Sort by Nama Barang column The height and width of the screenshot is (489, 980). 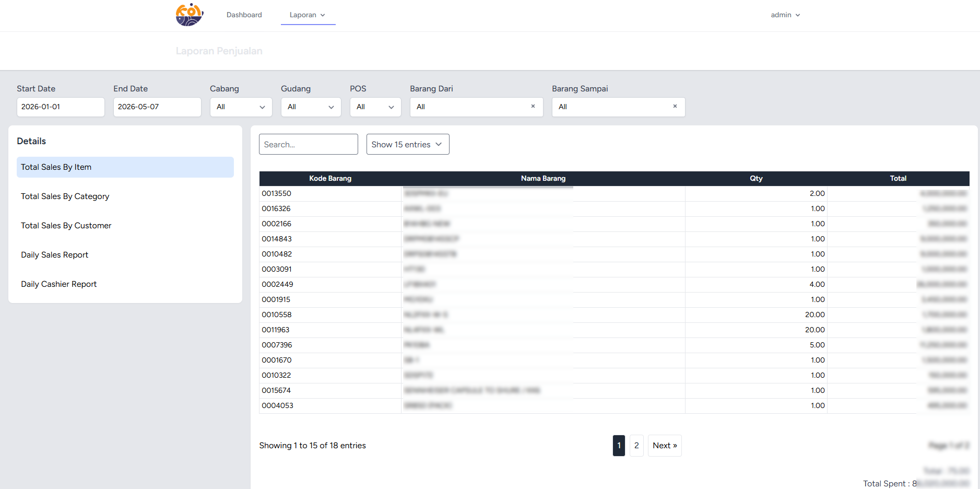tap(543, 179)
